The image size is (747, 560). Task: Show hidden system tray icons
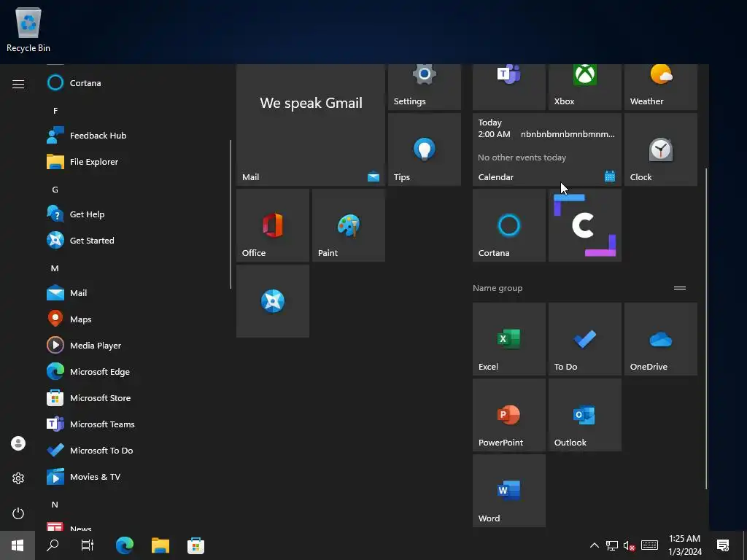(x=595, y=545)
